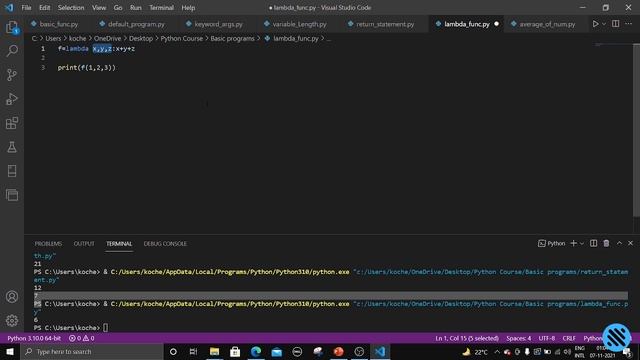
Task: Change Spaces: 4 indentation setting
Action: [519, 338]
